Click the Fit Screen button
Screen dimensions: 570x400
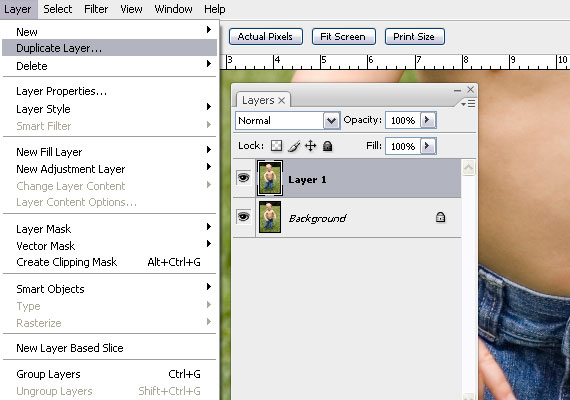click(x=344, y=37)
